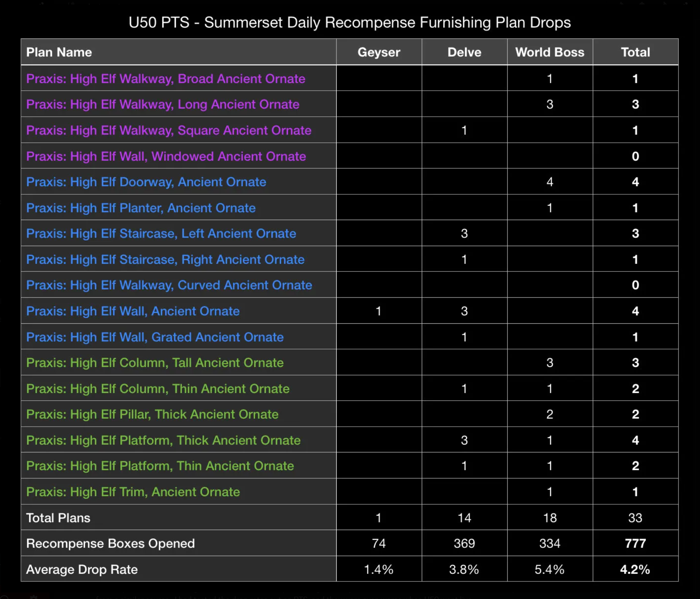Select the Delve column header
700x599 pixels.
(464, 52)
